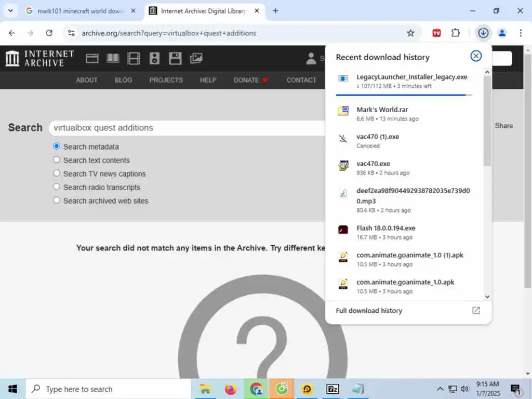
Task: Bookmark this page with the star icon
Action: 410,33
